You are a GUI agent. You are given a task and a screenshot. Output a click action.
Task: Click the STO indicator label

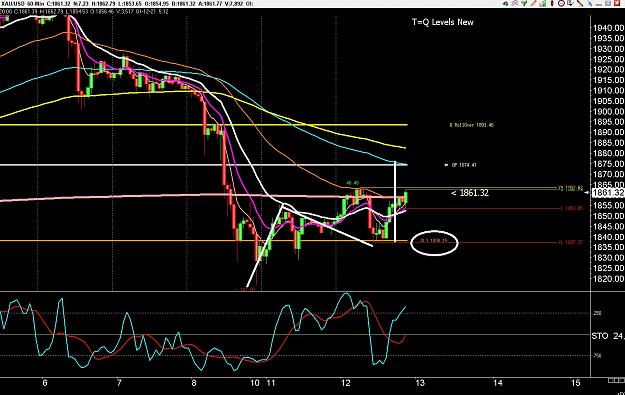[x=600, y=336]
